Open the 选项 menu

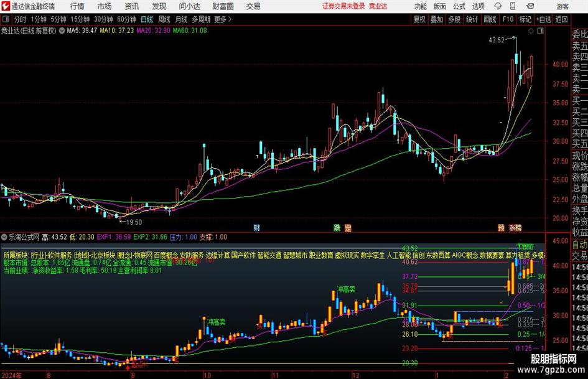[478, 6]
